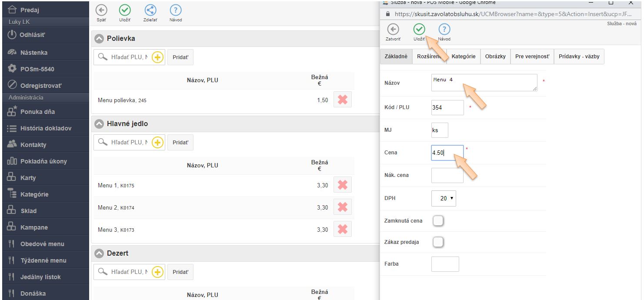Open the Obrázky tab
Viewport: 644px width, 300px height.
[495, 57]
